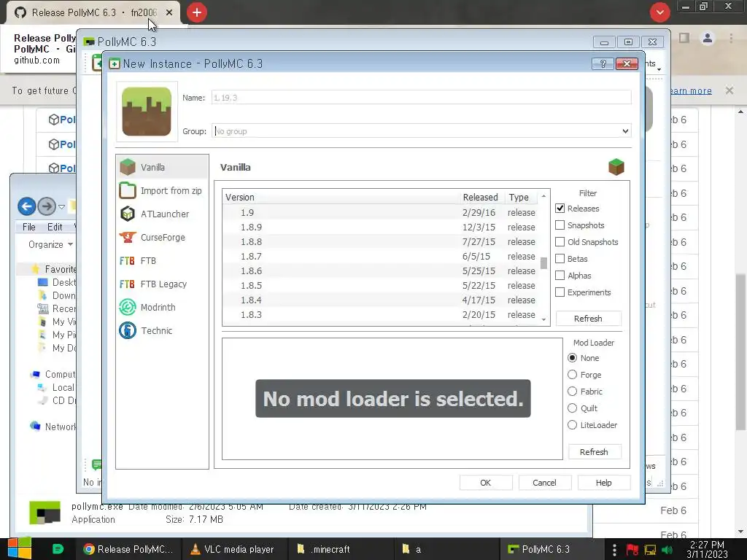Viewport: 747px width, 560px height.
Task: Enable the Alphas filter
Action: (560, 275)
